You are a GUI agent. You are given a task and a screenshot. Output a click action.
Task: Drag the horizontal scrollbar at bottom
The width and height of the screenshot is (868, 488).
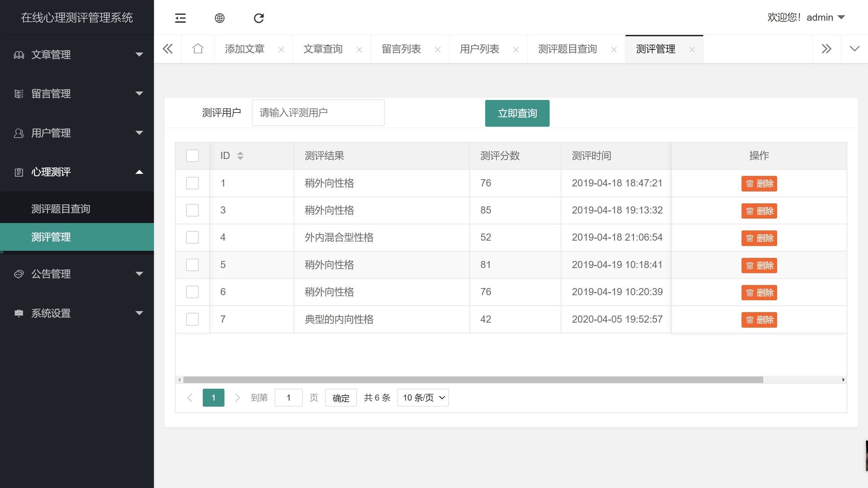[471, 380]
